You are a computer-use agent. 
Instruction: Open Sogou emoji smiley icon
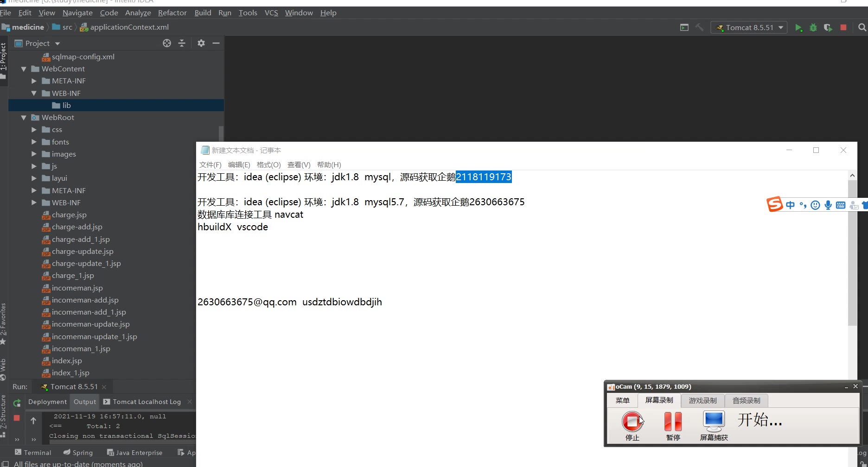pos(815,205)
